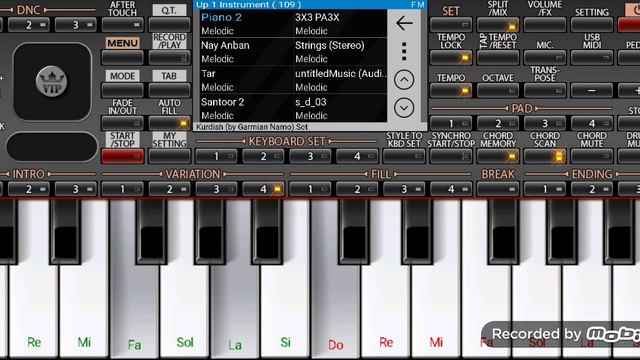640x360 pixels.
Task: Trigger Pad 3
Action: pyautogui.click(x=545, y=123)
